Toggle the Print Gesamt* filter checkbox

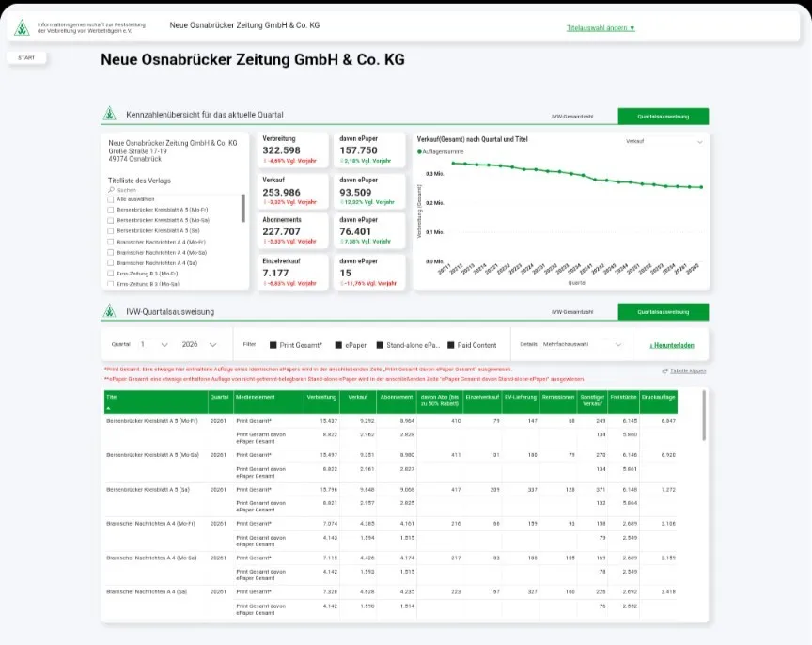point(273,345)
